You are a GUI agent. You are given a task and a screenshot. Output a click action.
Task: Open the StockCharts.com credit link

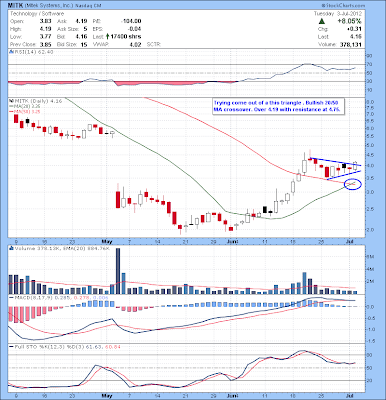pyautogui.click(x=343, y=6)
